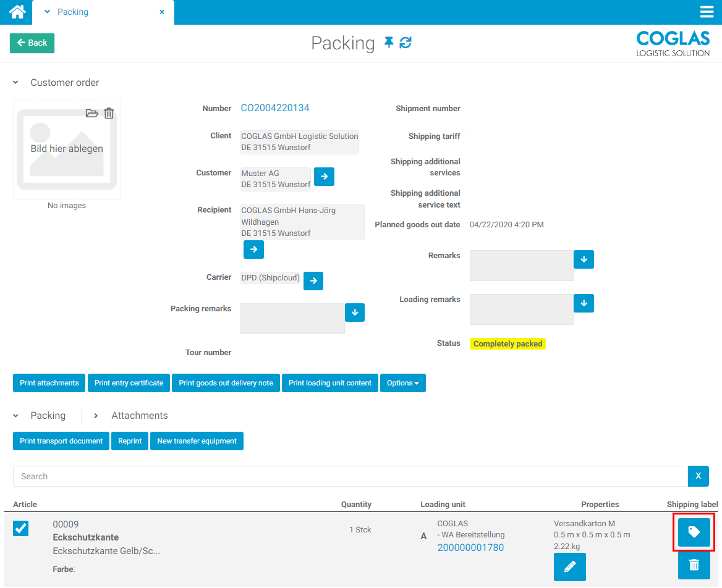This screenshot has width=722, height=588.
Task: Refresh the Packing page
Action: pos(406,43)
